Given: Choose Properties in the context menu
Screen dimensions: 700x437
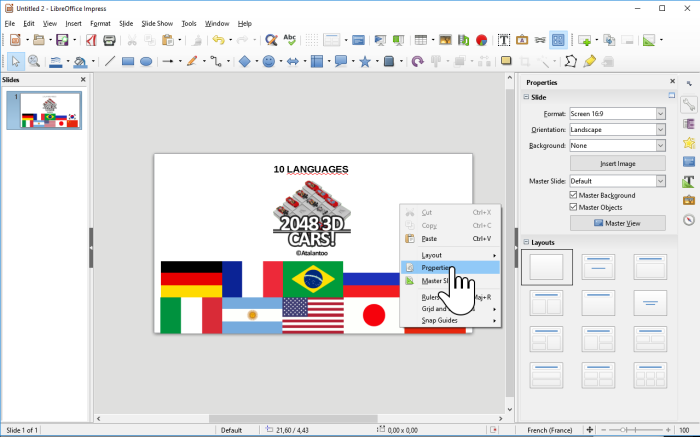Looking at the screenshot, I should pyautogui.click(x=450, y=268).
